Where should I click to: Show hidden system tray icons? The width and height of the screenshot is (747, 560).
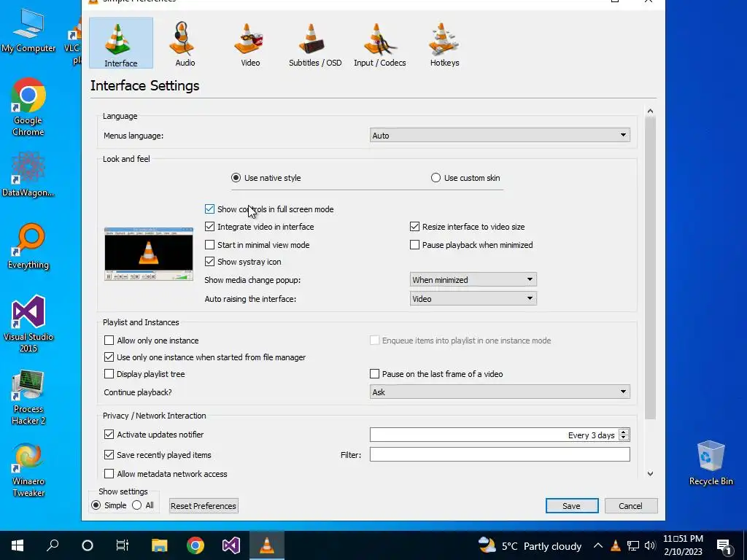(x=598, y=545)
